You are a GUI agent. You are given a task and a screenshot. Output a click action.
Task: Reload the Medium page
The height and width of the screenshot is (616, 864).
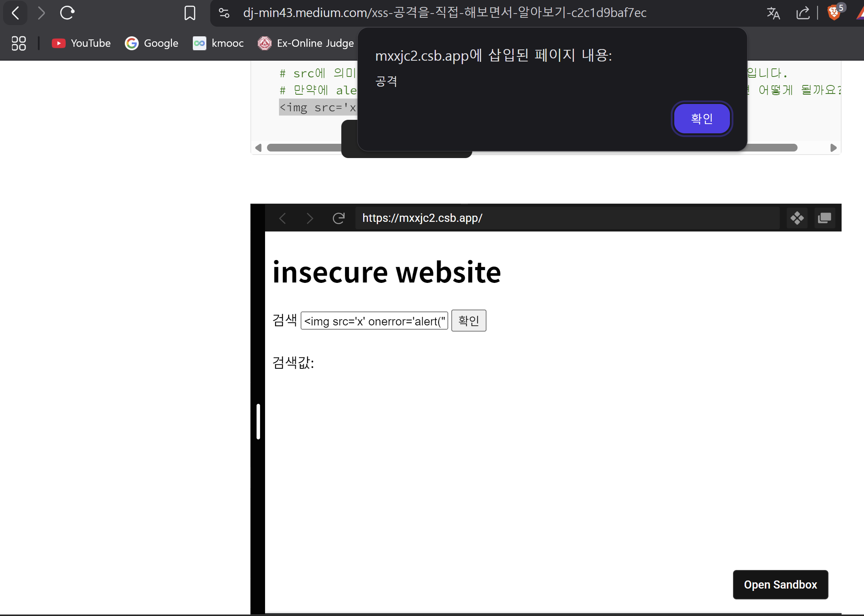[67, 13]
